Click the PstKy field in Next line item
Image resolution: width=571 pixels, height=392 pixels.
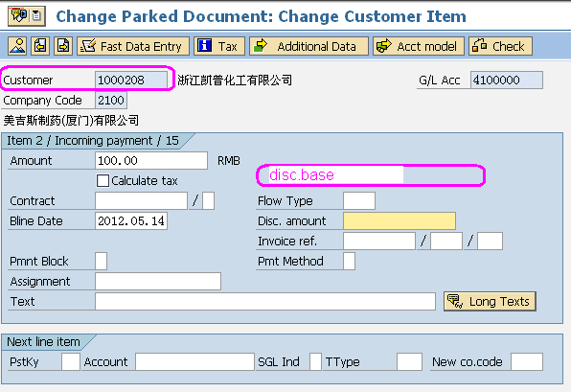click(71, 361)
